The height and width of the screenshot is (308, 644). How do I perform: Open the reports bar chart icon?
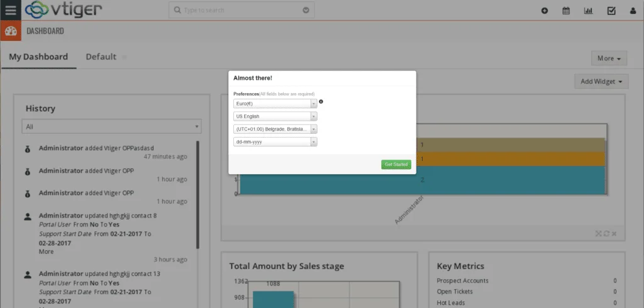(588, 11)
